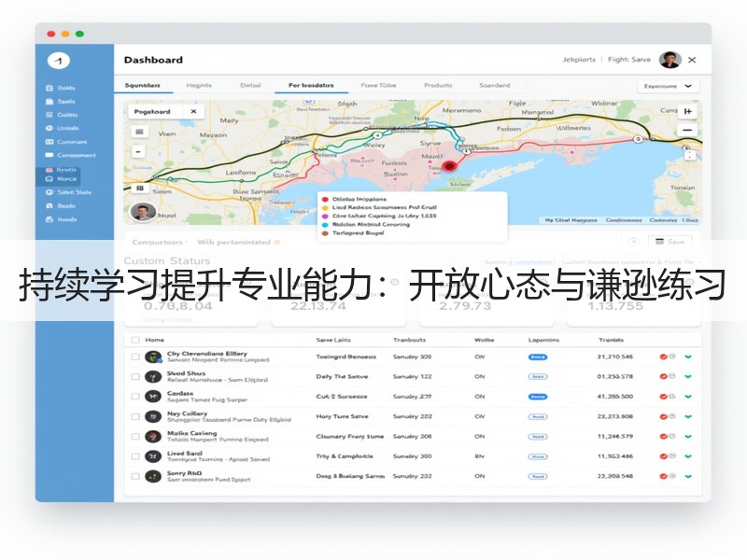Click red status icon in Lired Sard row

coord(663,456)
